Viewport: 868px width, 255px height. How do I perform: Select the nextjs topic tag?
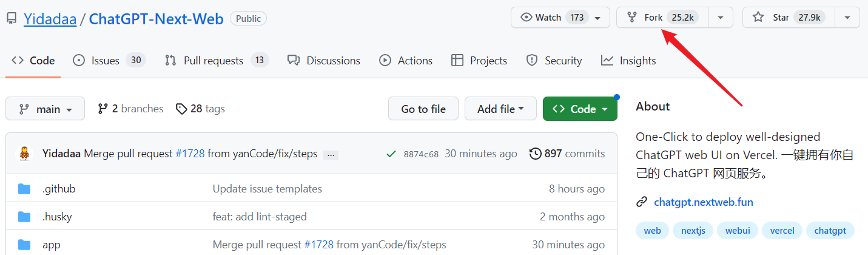693,231
